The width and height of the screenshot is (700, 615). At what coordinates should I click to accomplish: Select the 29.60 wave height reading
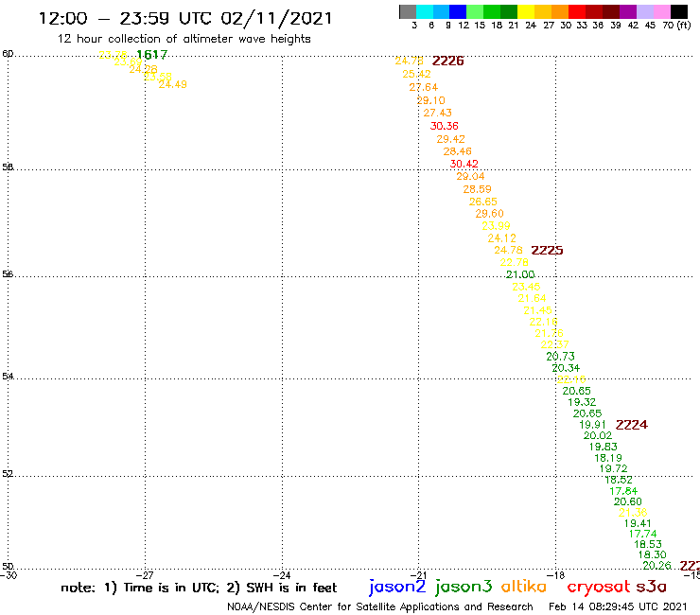(489, 214)
